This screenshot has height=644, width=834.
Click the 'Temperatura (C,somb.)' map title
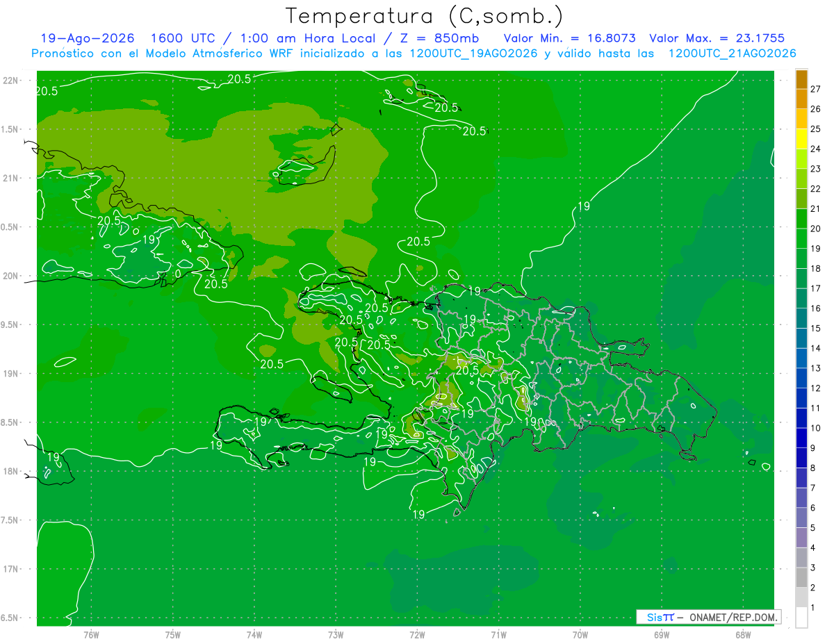pos(425,16)
